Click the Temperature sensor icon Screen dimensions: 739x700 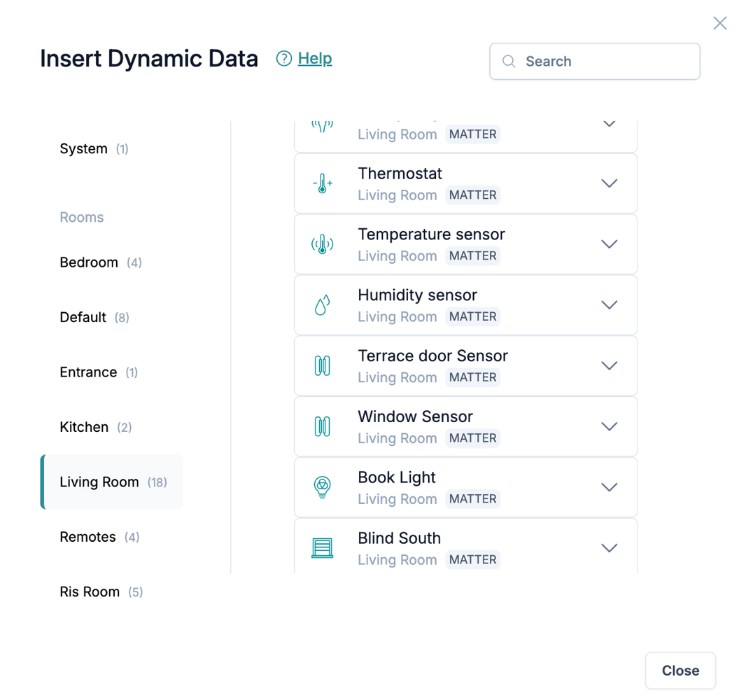[x=322, y=244]
